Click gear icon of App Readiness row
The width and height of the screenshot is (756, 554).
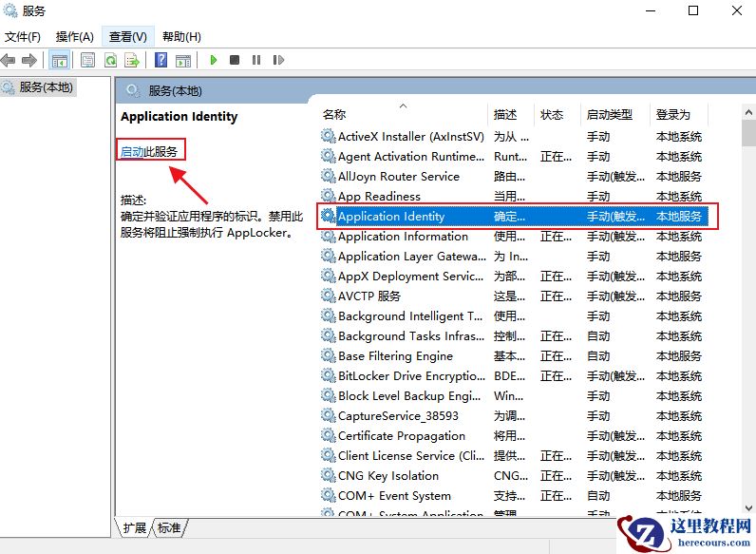(329, 196)
